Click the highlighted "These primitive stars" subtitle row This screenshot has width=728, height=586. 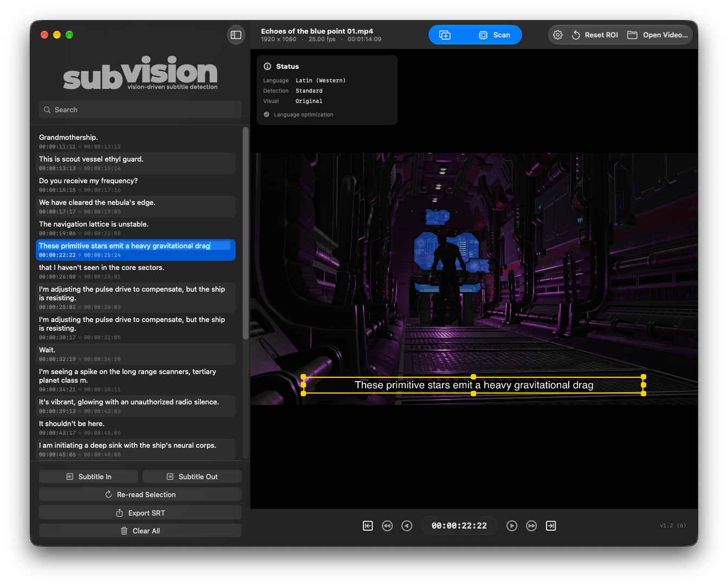[x=135, y=250]
